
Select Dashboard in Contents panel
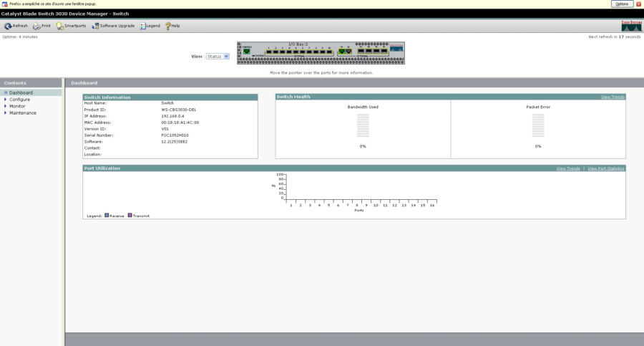(21, 93)
